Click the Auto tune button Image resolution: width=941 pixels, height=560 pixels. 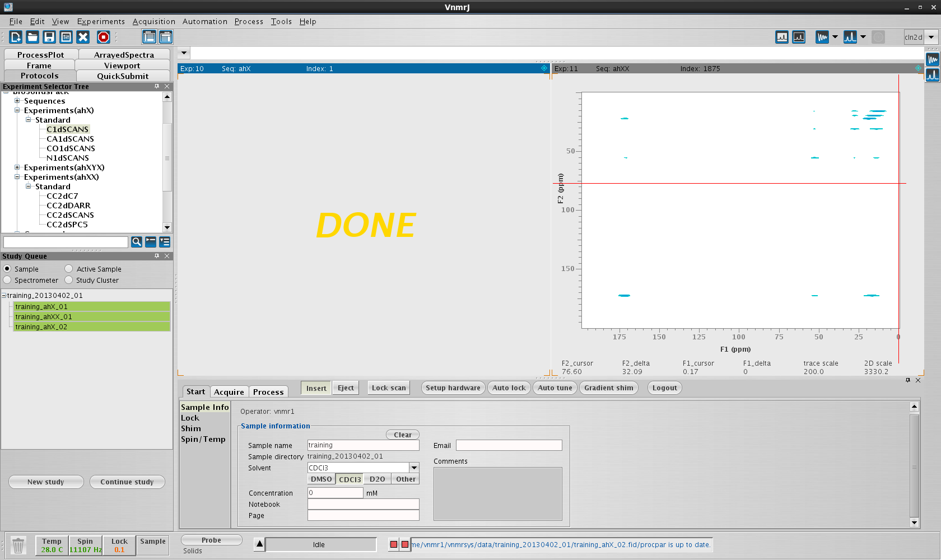point(555,388)
